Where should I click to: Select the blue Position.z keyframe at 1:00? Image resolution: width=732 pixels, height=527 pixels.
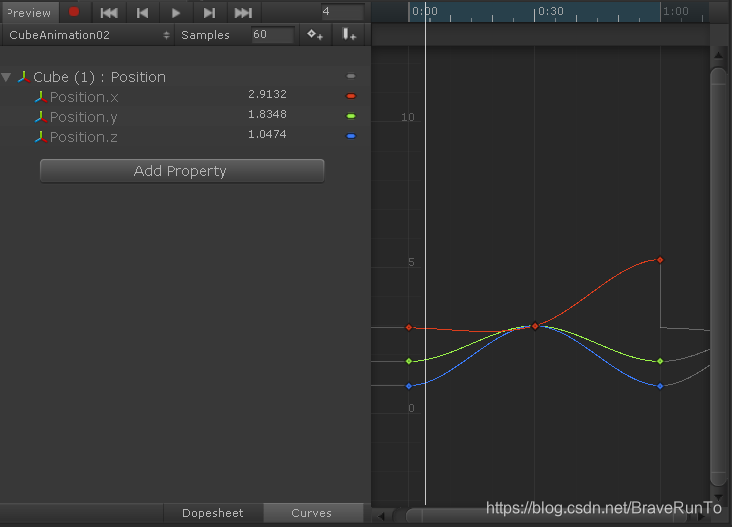[x=660, y=386]
